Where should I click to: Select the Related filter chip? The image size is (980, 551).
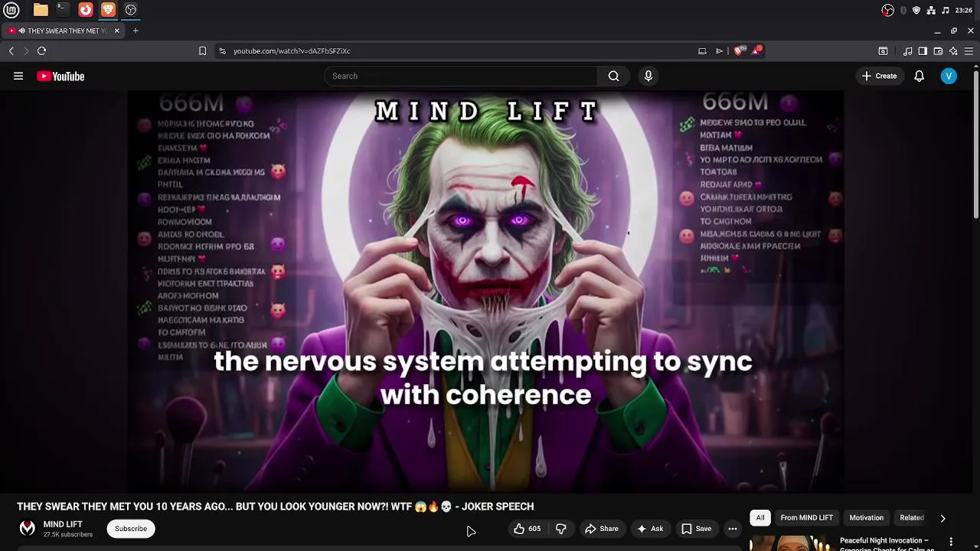click(x=911, y=518)
